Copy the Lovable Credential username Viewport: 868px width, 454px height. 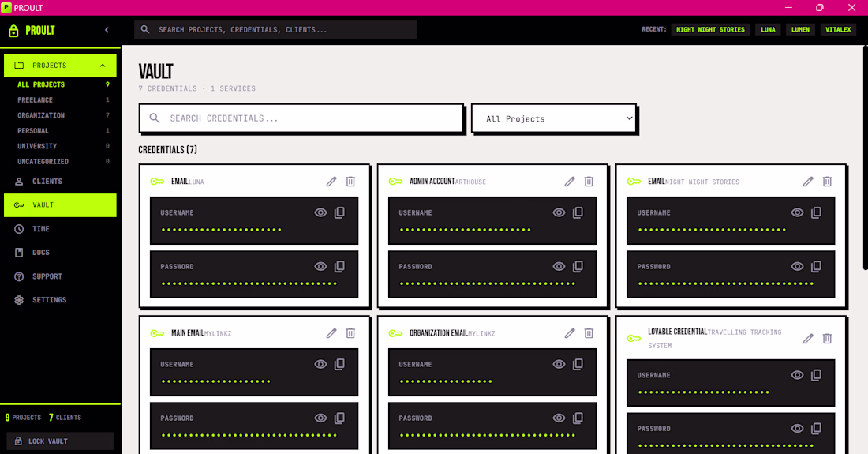(x=816, y=375)
